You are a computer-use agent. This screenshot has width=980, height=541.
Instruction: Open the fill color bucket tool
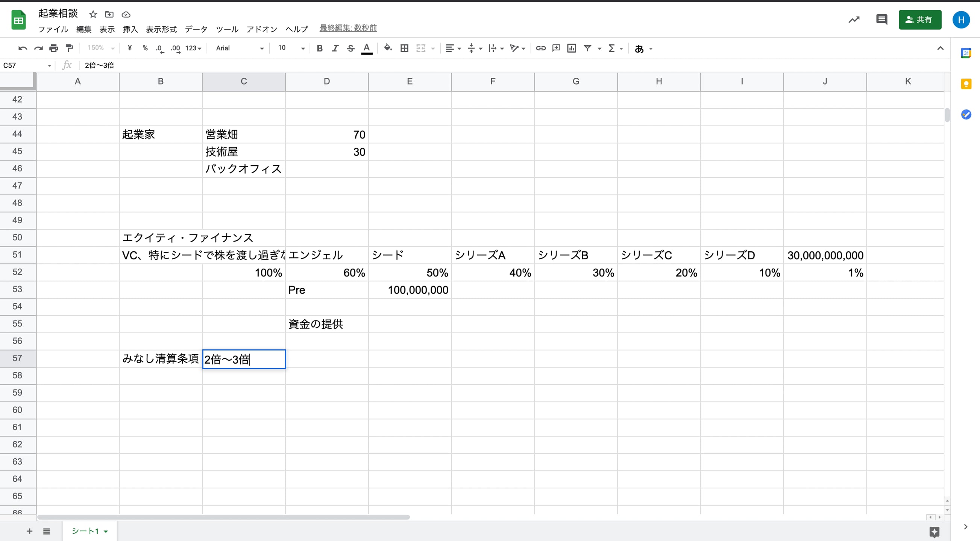click(388, 48)
